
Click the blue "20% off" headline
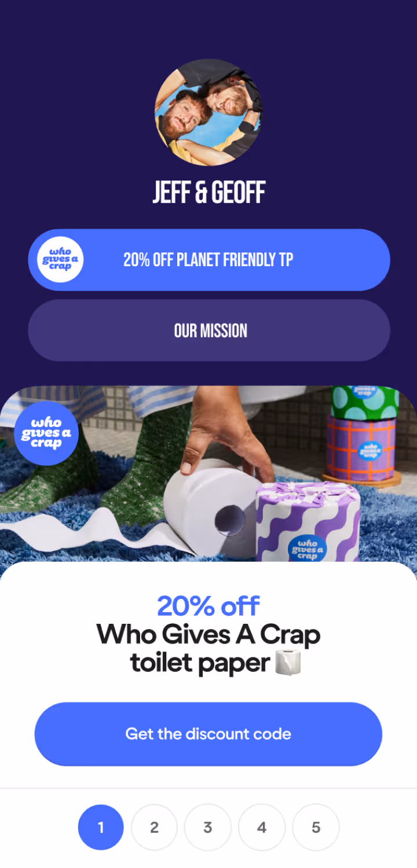[x=209, y=606]
